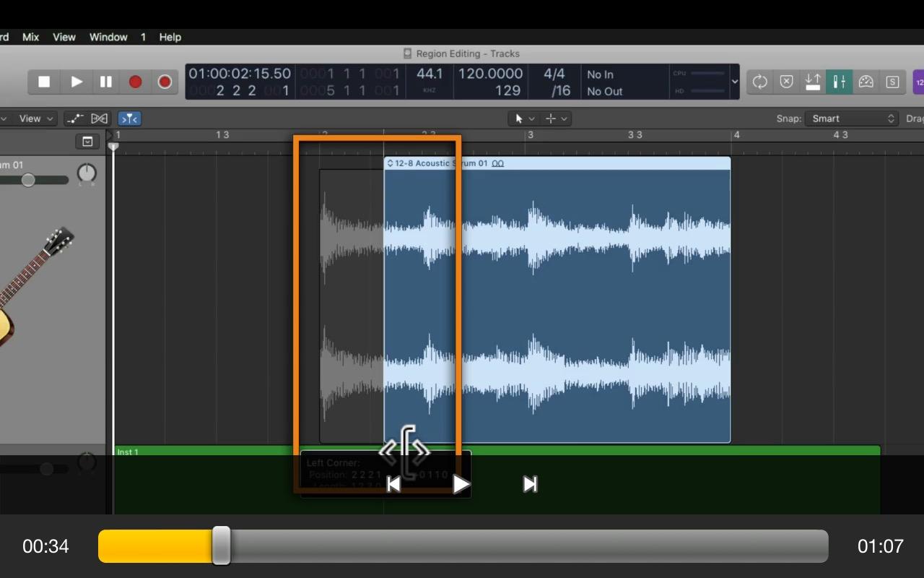Image resolution: width=924 pixels, height=578 pixels.
Task: Click bar 4 on the ruler
Action: click(736, 135)
